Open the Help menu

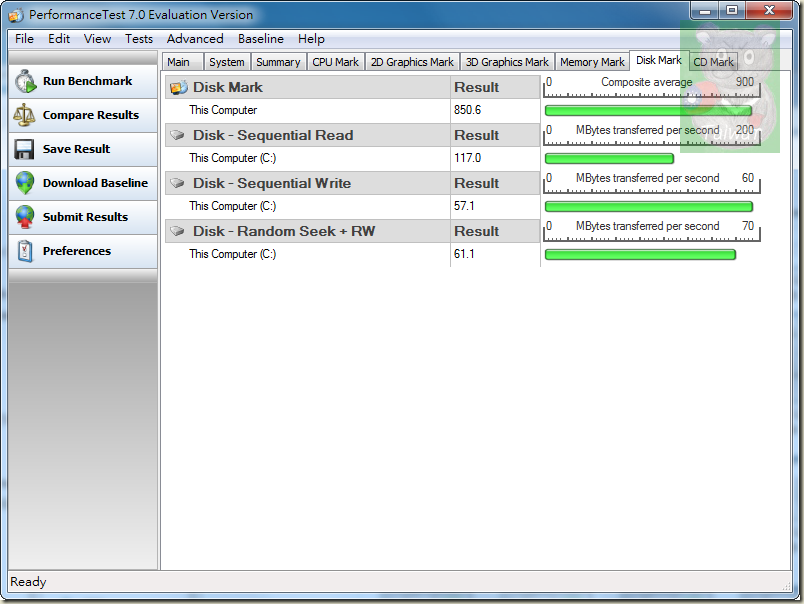pyautogui.click(x=311, y=39)
